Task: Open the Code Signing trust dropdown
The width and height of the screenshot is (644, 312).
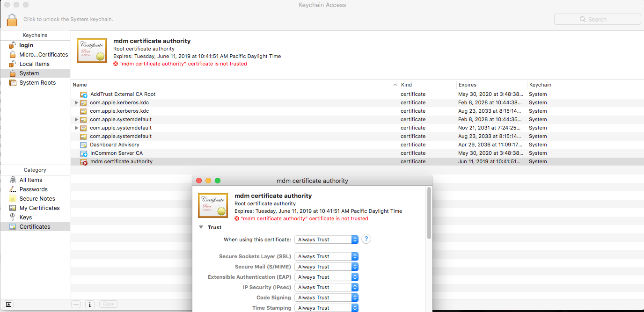Action: pos(326,297)
